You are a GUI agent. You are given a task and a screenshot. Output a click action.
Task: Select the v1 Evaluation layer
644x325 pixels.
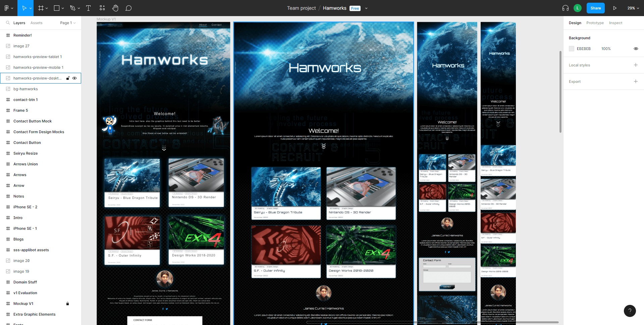tap(41, 293)
